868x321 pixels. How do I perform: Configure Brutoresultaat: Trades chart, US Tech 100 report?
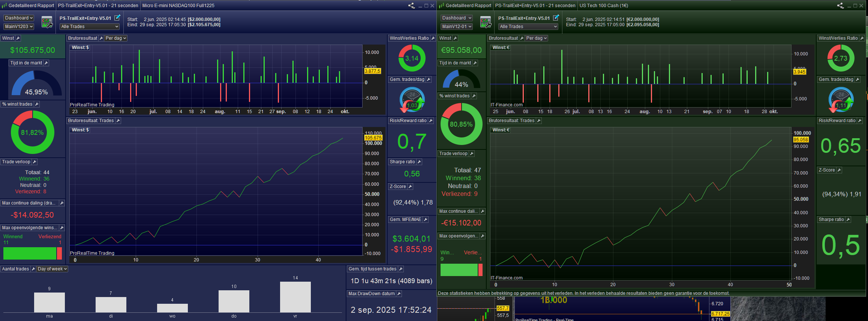coord(539,121)
